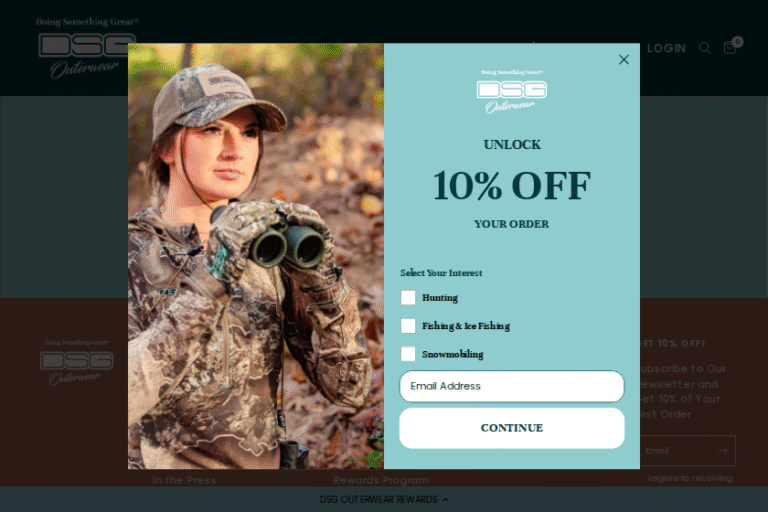Click the DSG logo inside popup

511,92
